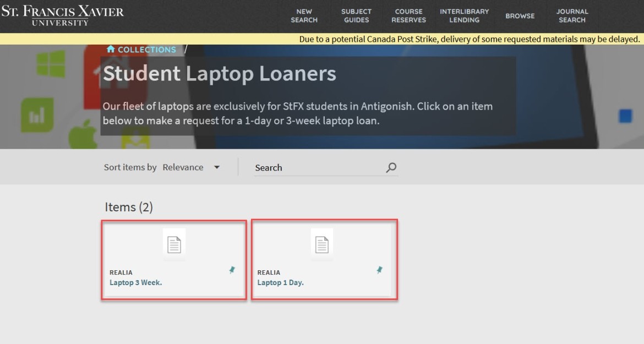Click the arrow beside Relevance sort option

(217, 167)
